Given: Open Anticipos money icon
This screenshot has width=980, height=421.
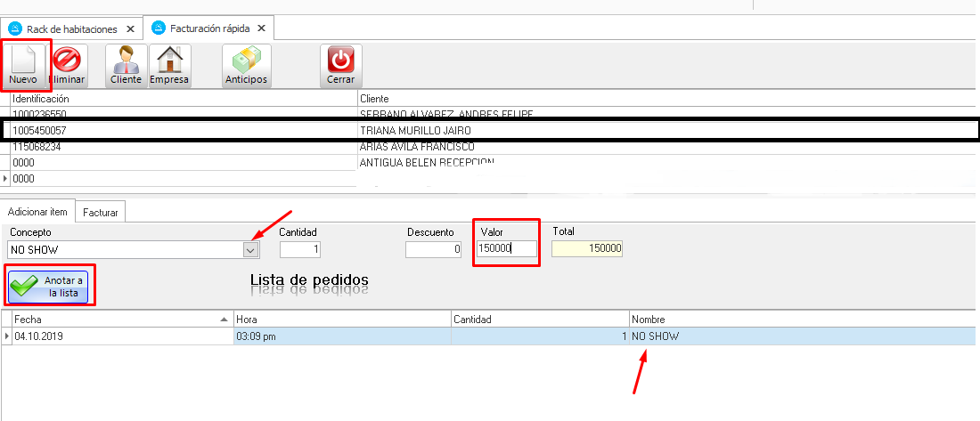Looking at the screenshot, I should coord(246,59).
